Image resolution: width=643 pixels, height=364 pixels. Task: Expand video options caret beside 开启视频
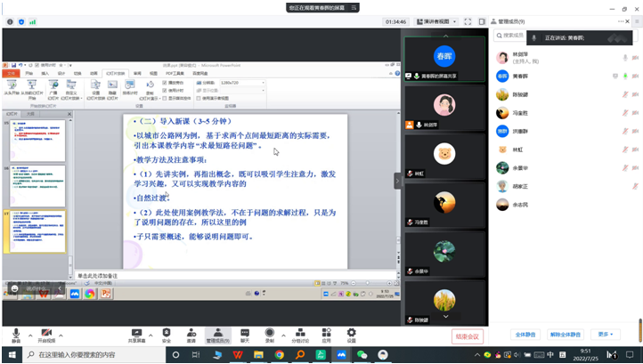coord(61,336)
